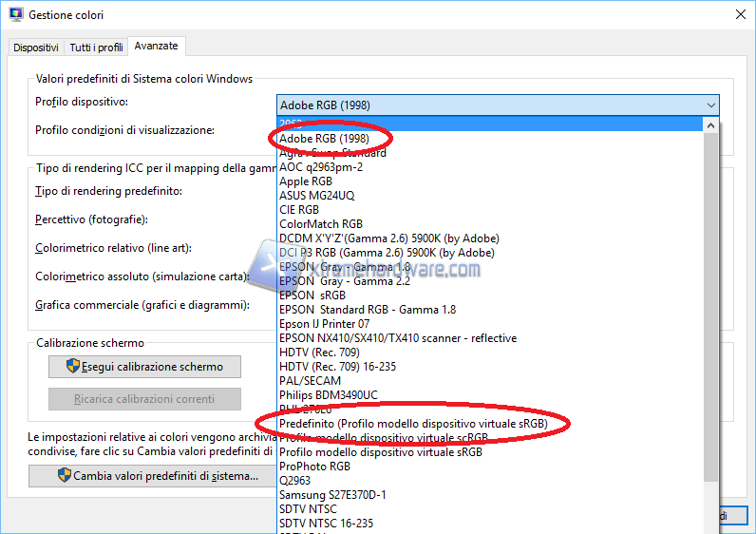
Task: Select the Avanzate tab
Action: click(156, 46)
